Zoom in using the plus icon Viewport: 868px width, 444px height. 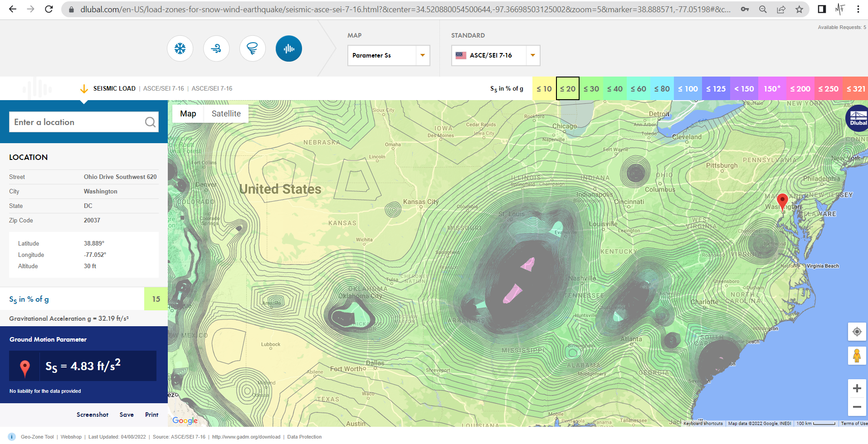point(857,388)
